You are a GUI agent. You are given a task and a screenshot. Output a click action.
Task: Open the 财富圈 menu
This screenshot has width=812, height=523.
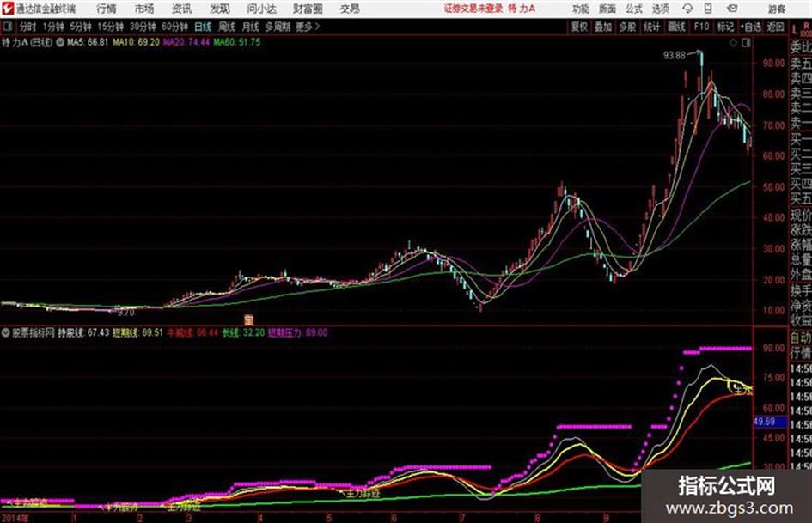point(308,9)
